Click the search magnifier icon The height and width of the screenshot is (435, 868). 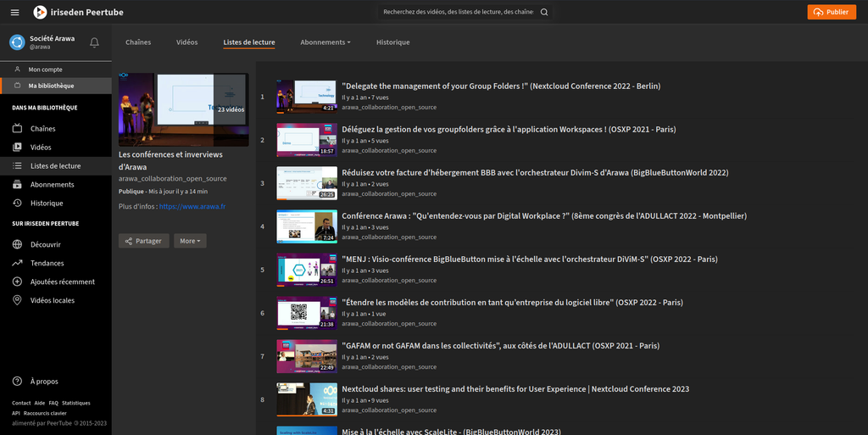coord(544,12)
